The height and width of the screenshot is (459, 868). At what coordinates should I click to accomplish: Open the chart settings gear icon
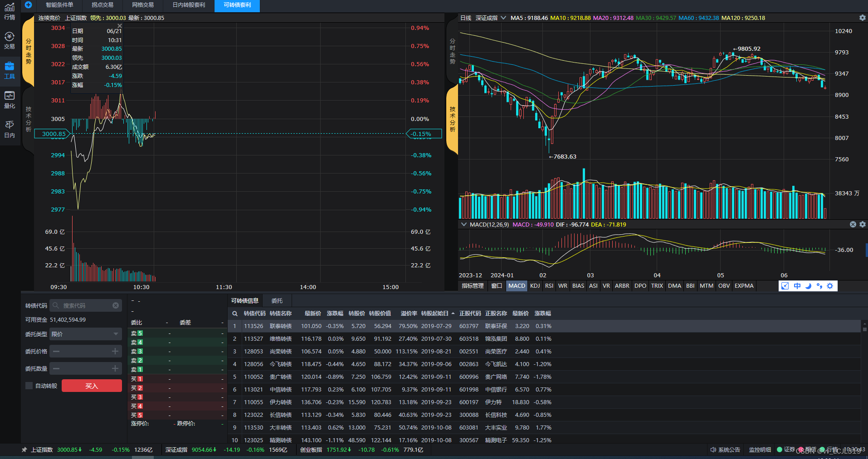click(862, 18)
